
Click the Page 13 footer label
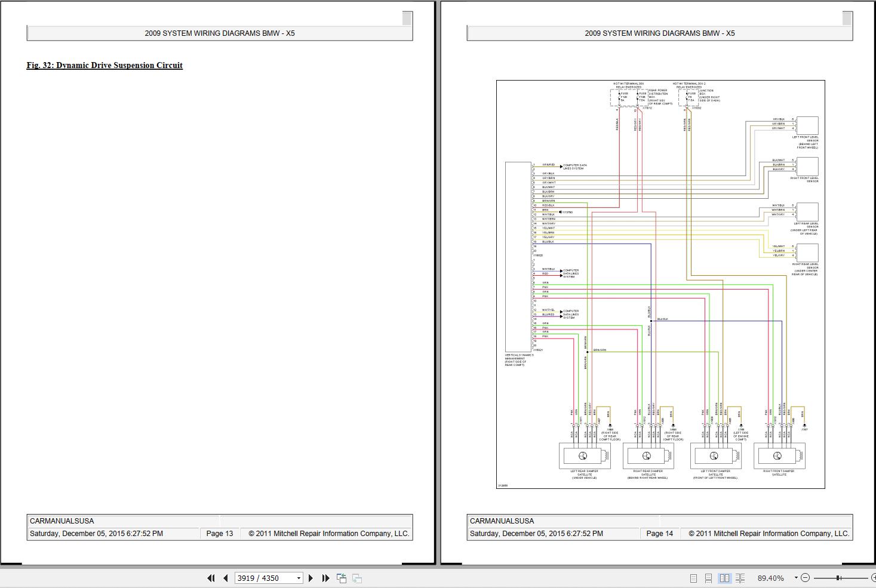(x=220, y=534)
